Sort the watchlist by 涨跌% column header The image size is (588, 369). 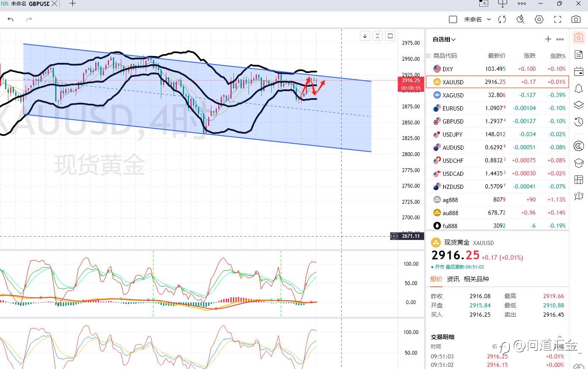pos(558,56)
